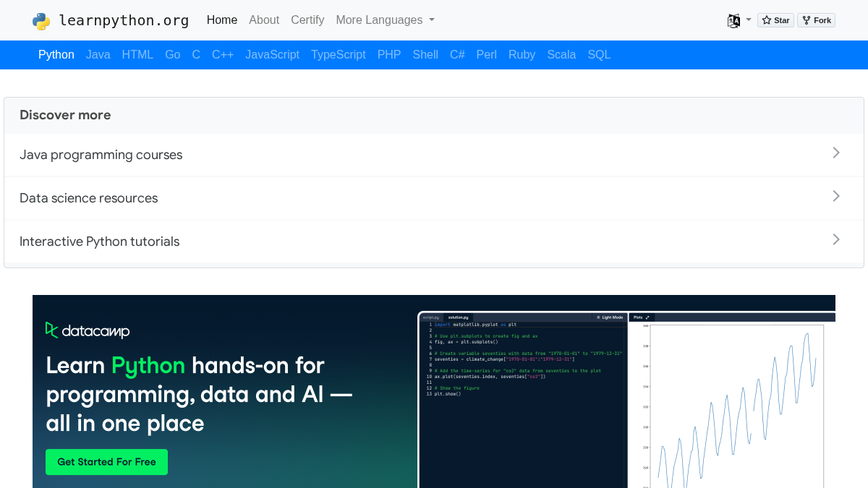The height and width of the screenshot is (488, 868).
Task: Select the HTML language tab
Action: click(x=137, y=55)
